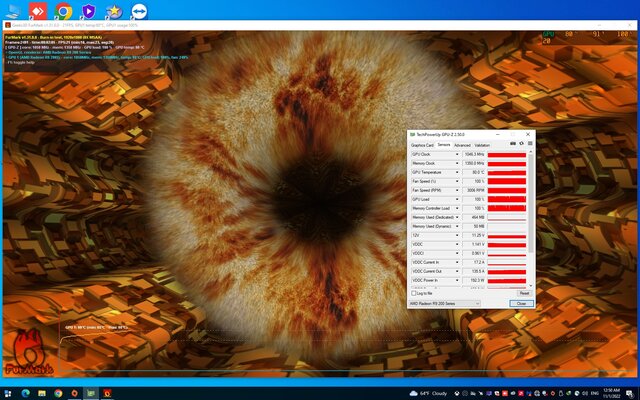The width and height of the screenshot is (640, 400).
Task: Enable the Log to file checkbox
Action: [413, 293]
